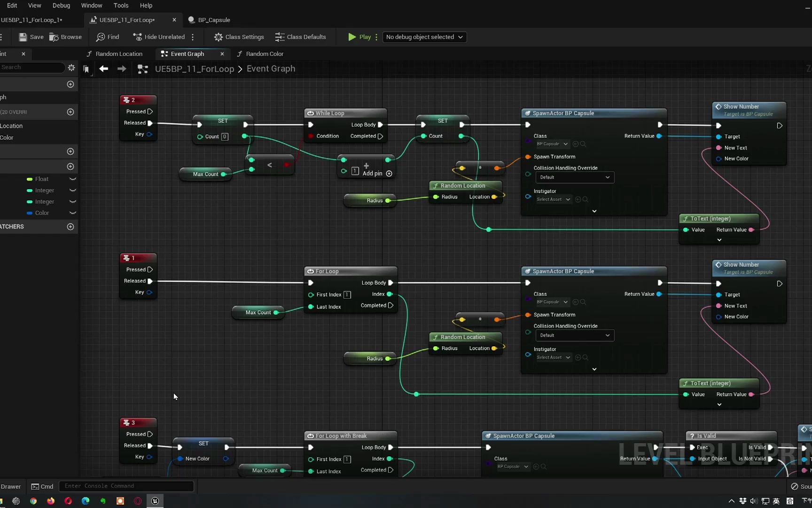This screenshot has height=508, width=812.
Task: Click the Save blueprint icon
Action: coord(23,37)
